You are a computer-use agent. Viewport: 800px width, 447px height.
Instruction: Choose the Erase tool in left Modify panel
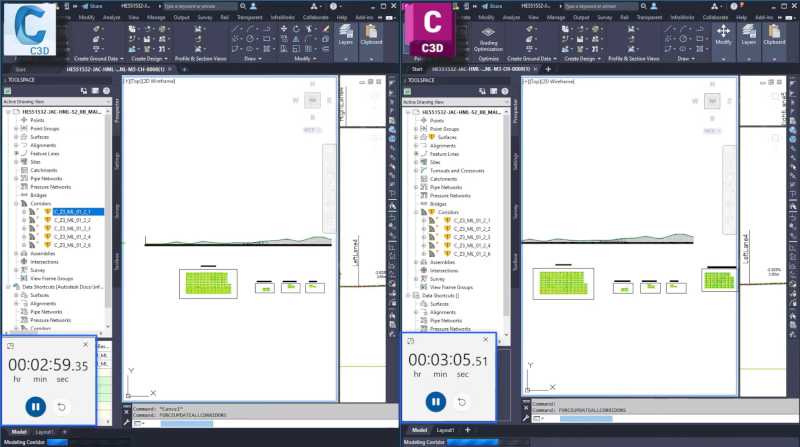coord(326,29)
